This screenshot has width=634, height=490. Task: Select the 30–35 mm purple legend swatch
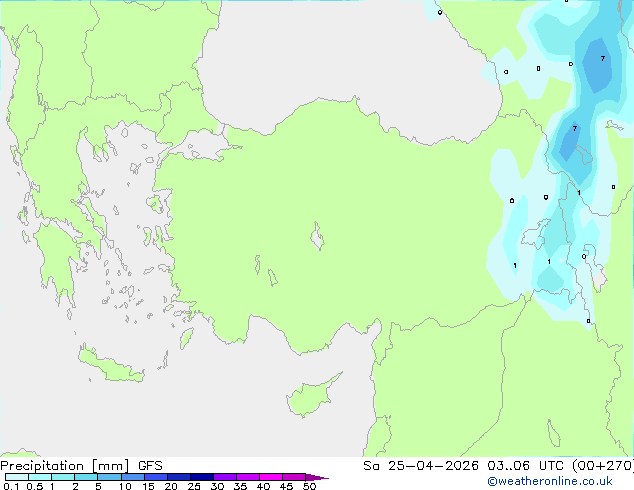pos(224,477)
